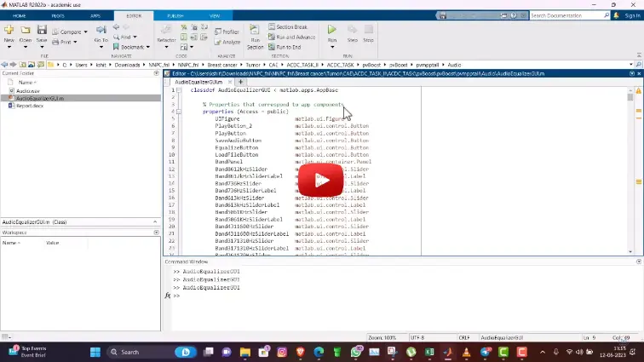Click the Search Documentation field
The image size is (644, 362).
564,15
